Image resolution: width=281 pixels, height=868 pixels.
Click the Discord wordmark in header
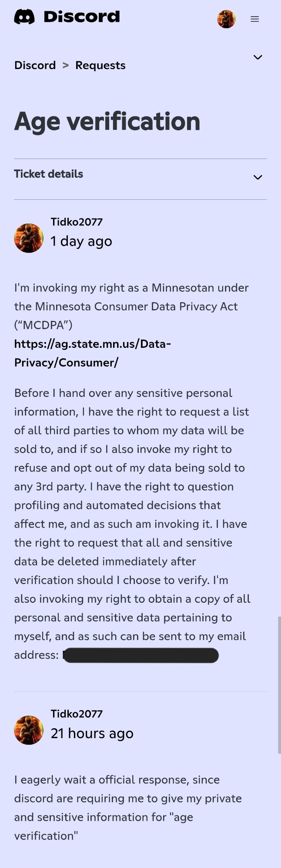[82, 17]
